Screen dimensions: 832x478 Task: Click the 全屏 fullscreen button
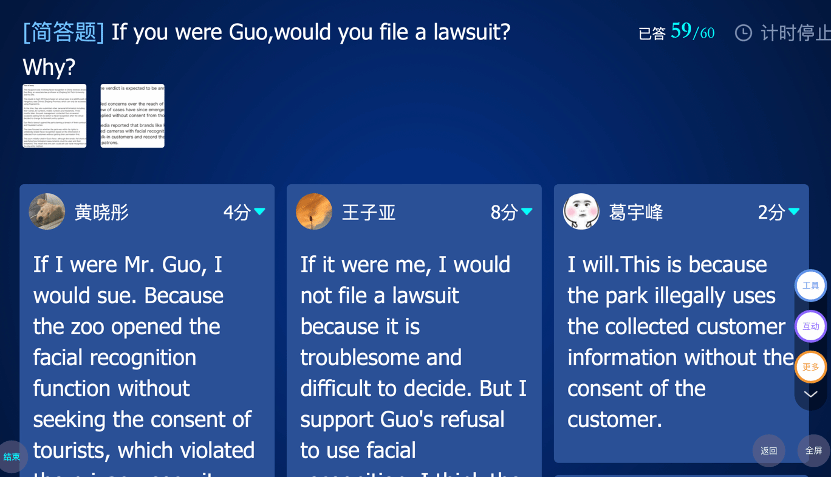813,450
